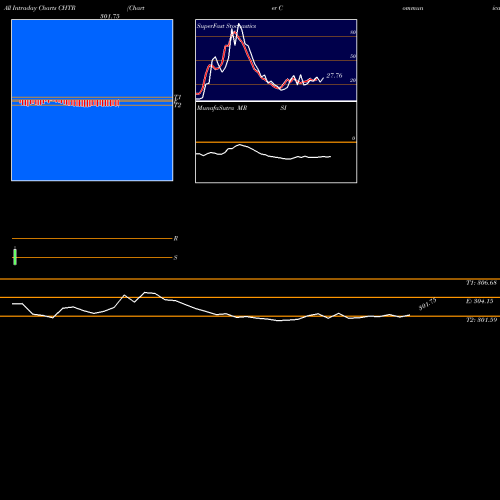
Task: Open the MunafaSutra MRSI chart panel
Action: (276, 142)
